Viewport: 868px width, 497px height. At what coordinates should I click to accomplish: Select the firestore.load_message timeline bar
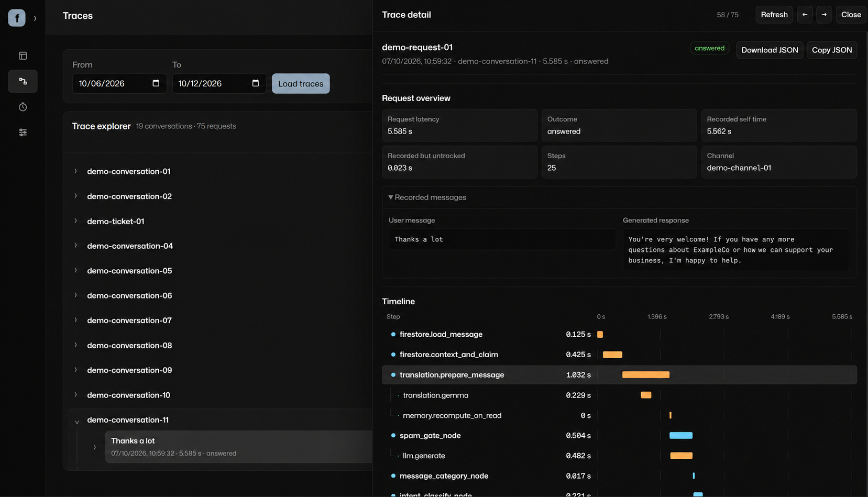pyautogui.click(x=600, y=334)
